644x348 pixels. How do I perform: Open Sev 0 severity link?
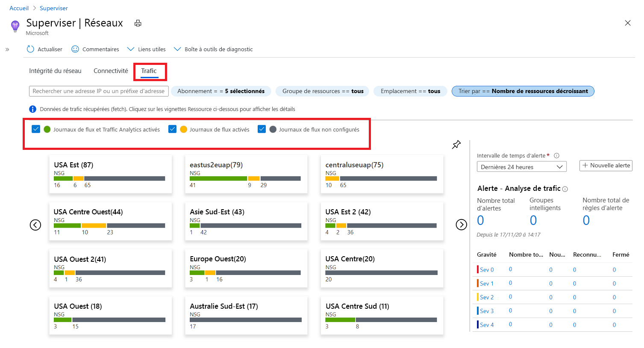pyautogui.click(x=487, y=270)
